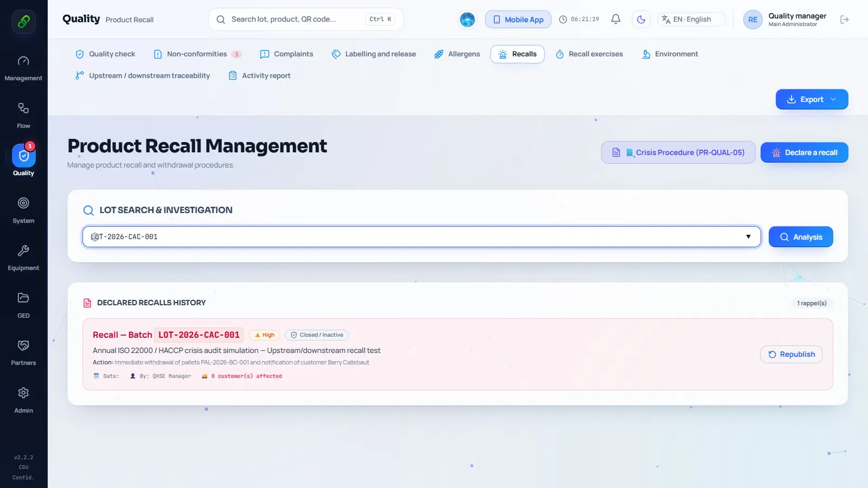Click the Non-conformities count badge

click(237, 54)
